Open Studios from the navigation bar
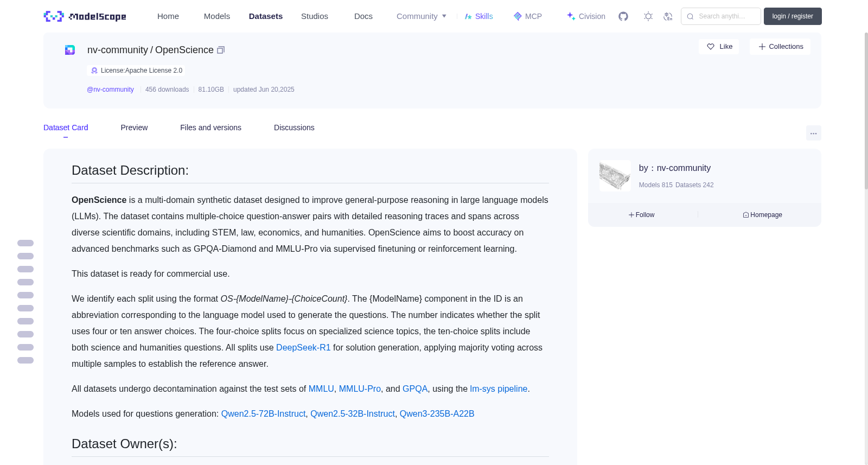This screenshot has height=465, width=868. (315, 16)
